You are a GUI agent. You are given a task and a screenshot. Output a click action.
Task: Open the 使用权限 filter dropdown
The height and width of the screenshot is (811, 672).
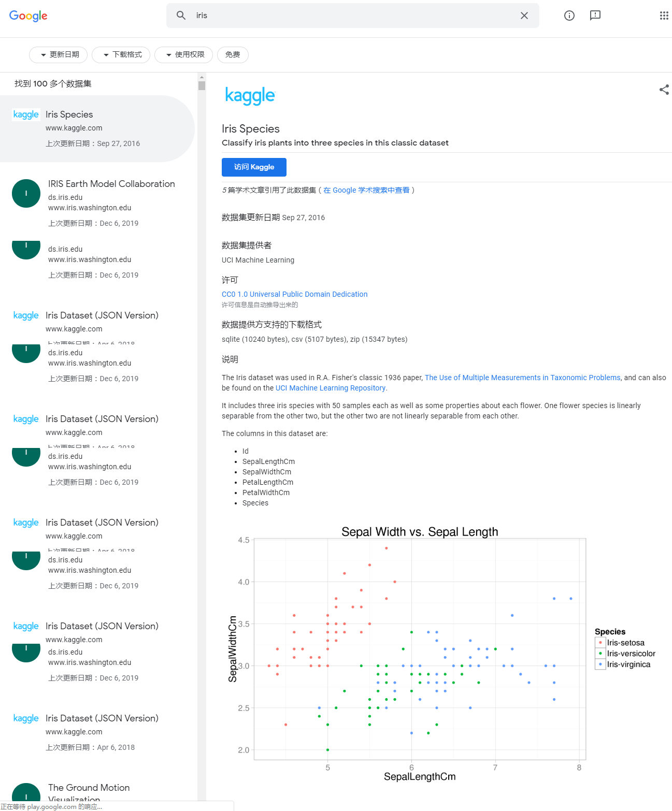[x=183, y=55]
